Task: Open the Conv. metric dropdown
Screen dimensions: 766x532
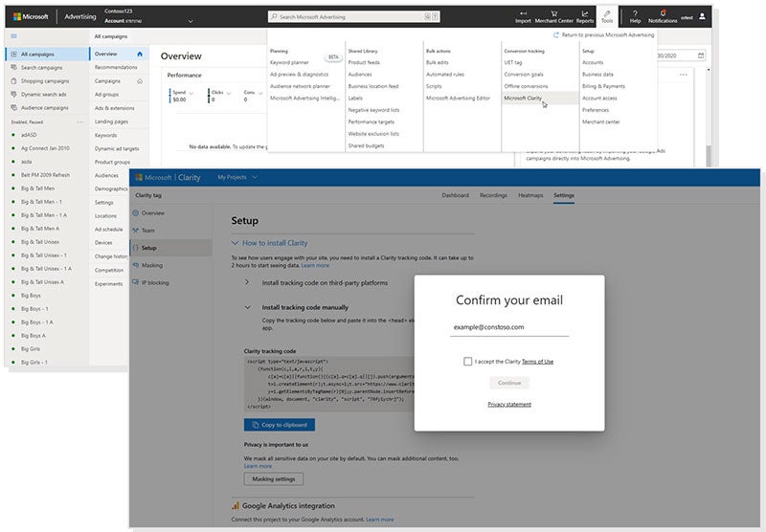Action: coord(260,93)
